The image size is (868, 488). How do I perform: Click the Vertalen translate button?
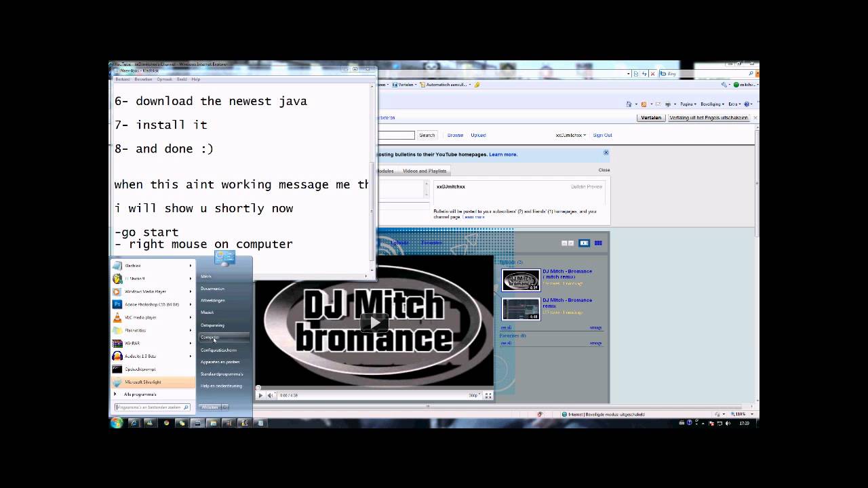[x=651, y=117]
